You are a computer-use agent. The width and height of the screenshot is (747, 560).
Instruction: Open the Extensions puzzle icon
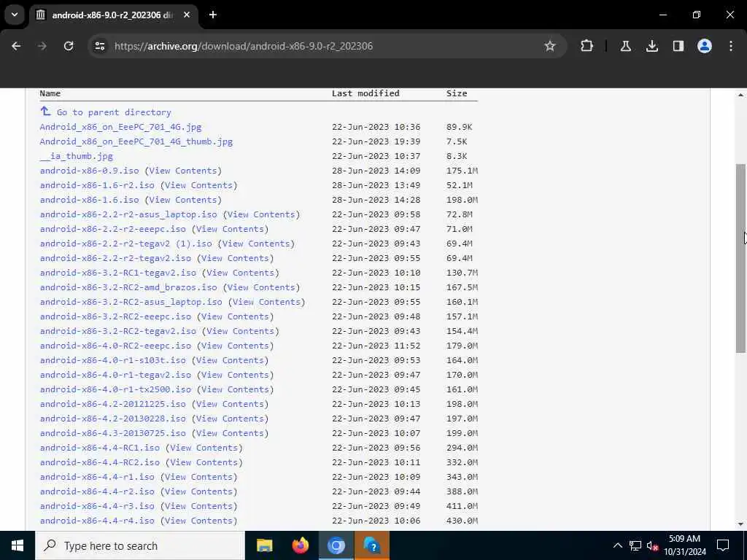click(587, 46)
